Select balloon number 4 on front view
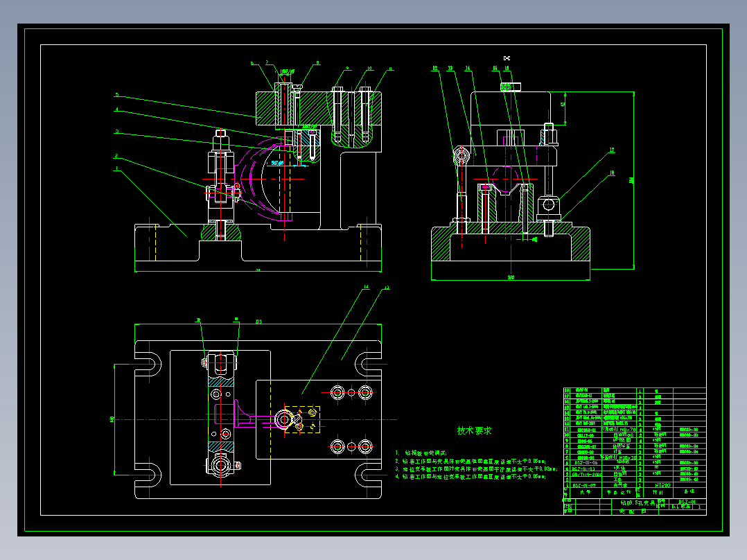 (116, 110)
